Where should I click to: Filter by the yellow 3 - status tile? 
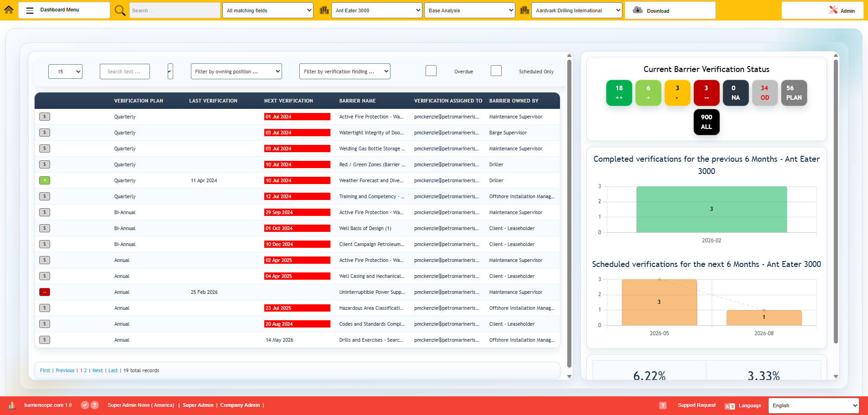point(678,93)
